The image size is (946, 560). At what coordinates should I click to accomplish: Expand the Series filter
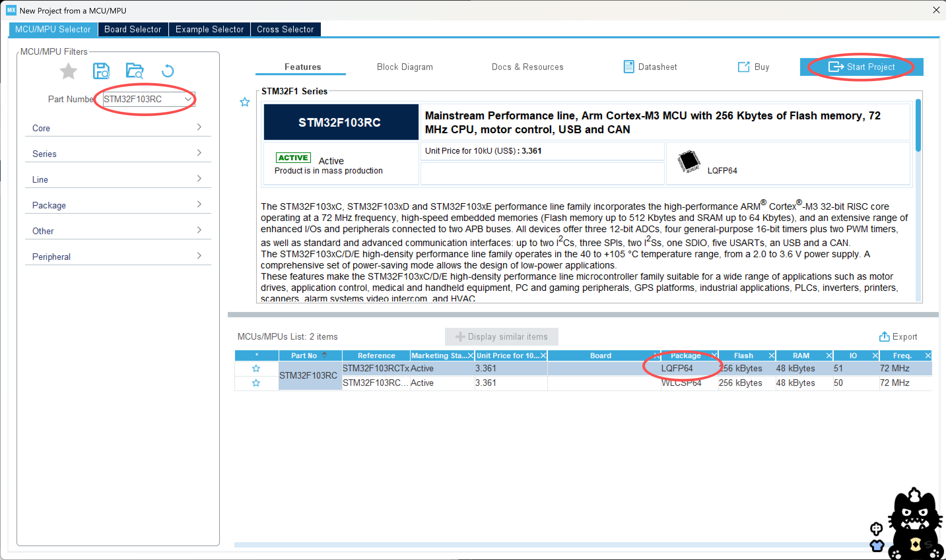pyautogui.click(x=118, y=153)
